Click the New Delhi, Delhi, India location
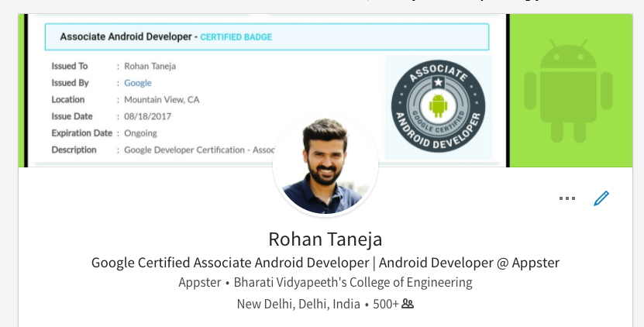 [298, 304]
